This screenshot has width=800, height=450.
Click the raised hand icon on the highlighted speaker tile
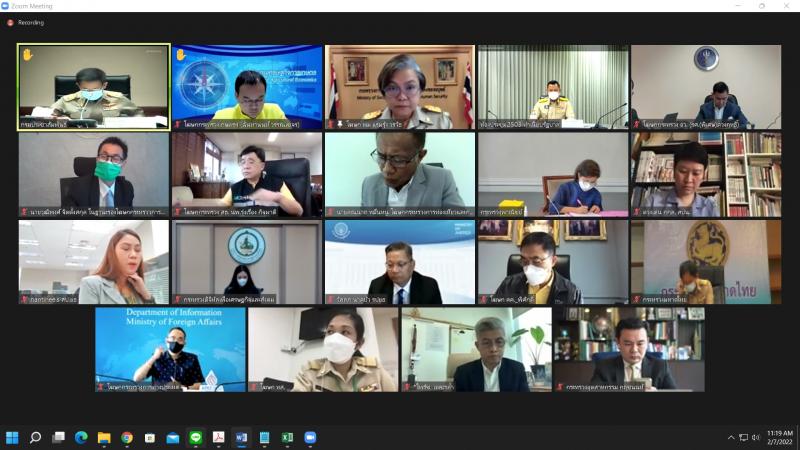28,54
